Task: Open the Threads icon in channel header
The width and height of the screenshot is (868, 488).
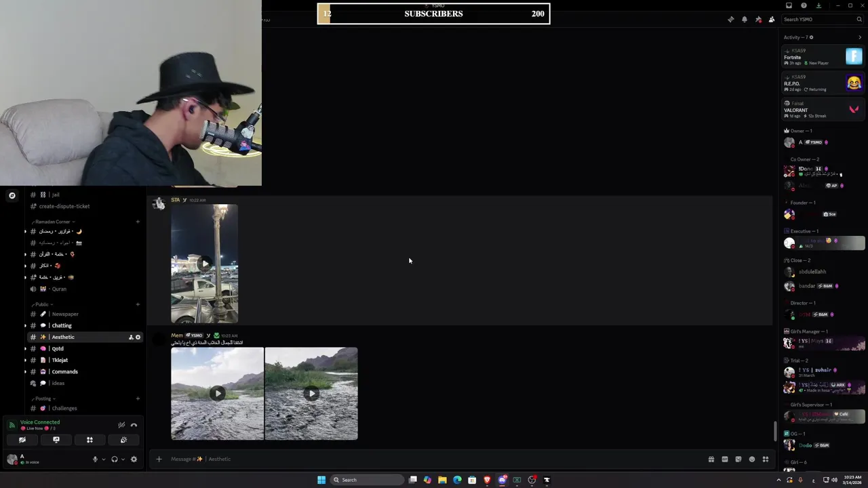Action: click(x=730, y=20)
